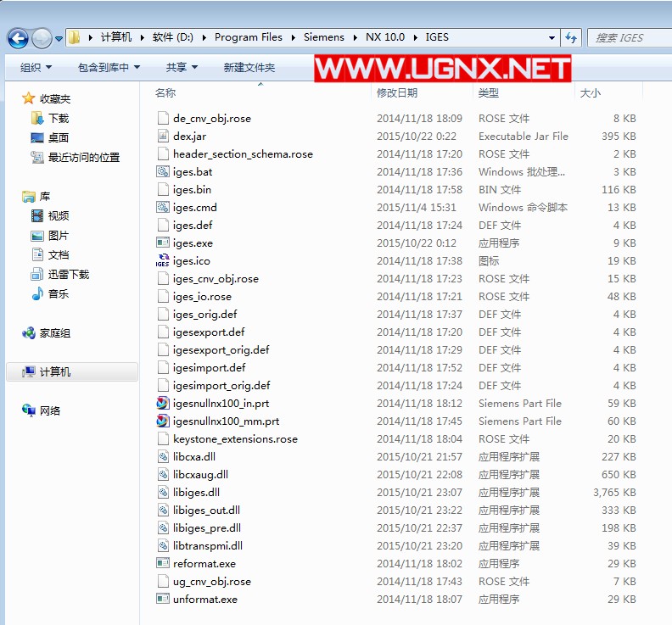The width and height of the screenshot is (672, 625).
Task: Select the igesnullnx100_in.prt Siemens part icon
Action: [x=163, y=403]
